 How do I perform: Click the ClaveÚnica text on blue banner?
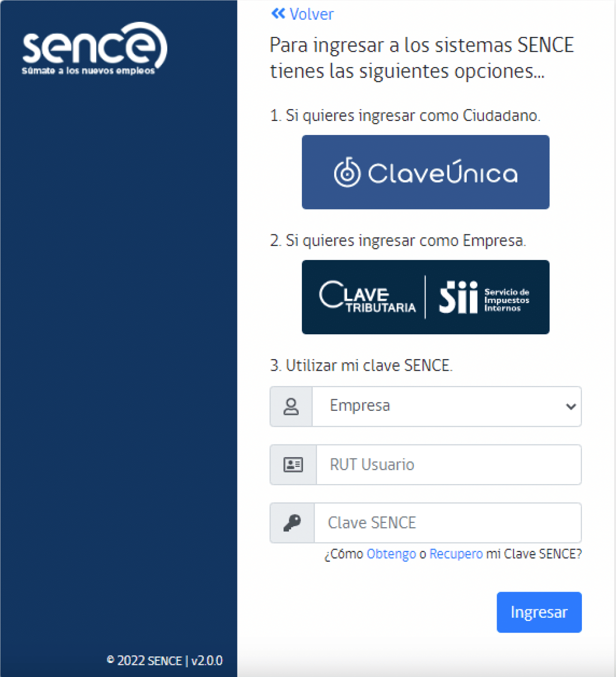point(443,173)
